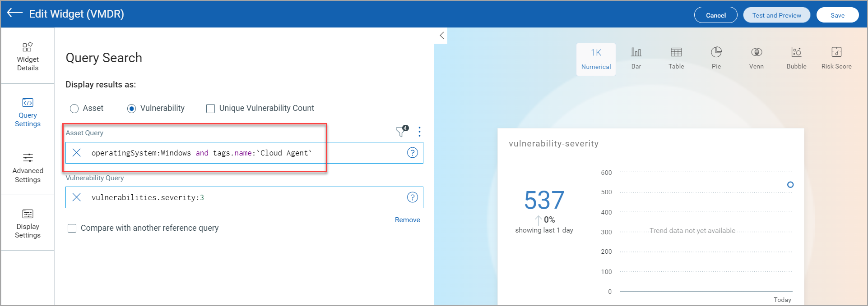The height and width of the screenshot is (306, 868).
Task: Click the 'Query Search' heading
Action: 104,58
